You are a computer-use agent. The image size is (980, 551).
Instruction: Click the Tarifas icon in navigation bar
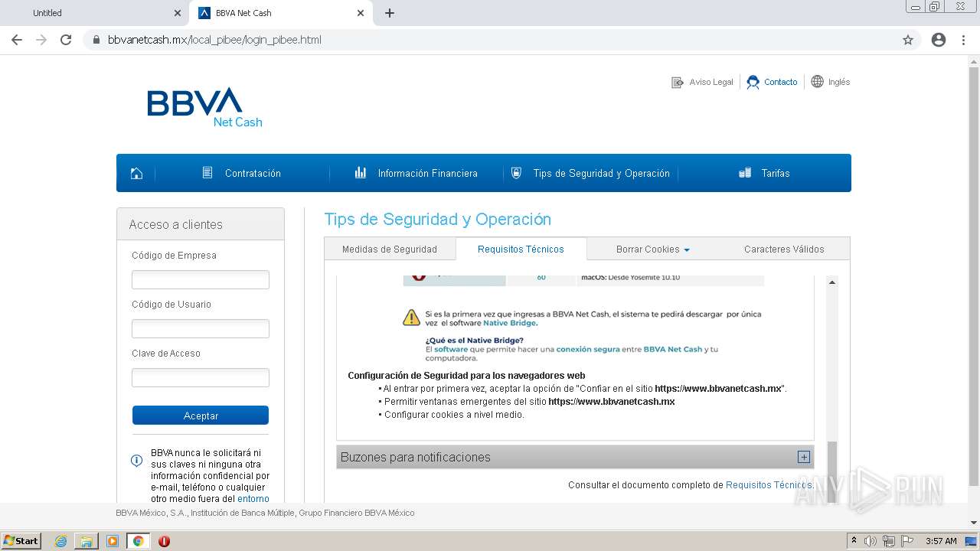[745, 173]
